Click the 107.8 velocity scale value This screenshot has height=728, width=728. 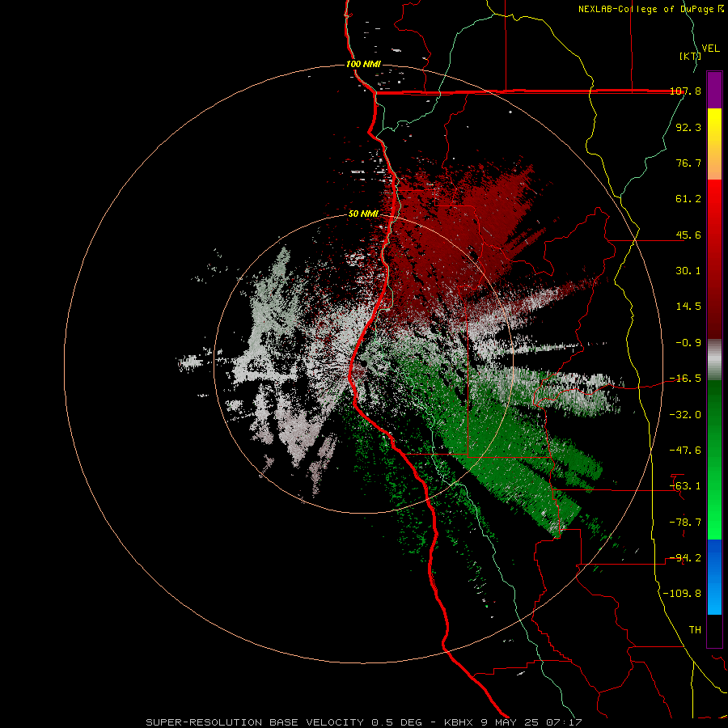tap(685, 91)
